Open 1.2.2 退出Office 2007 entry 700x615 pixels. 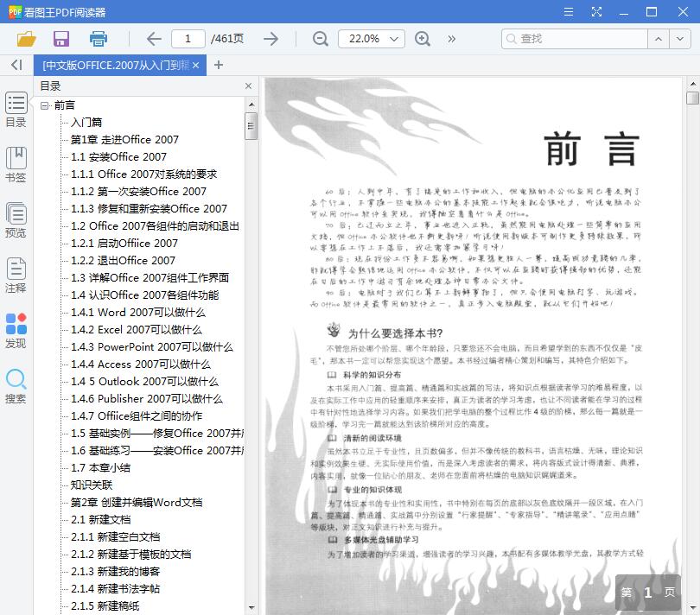pyautogui.click(x=123, y=261)
